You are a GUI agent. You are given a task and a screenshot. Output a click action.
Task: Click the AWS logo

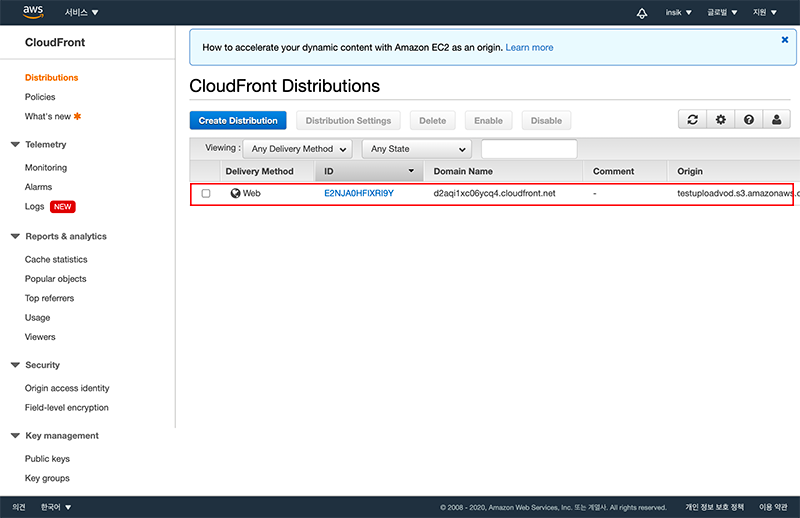tap(33, 12)
